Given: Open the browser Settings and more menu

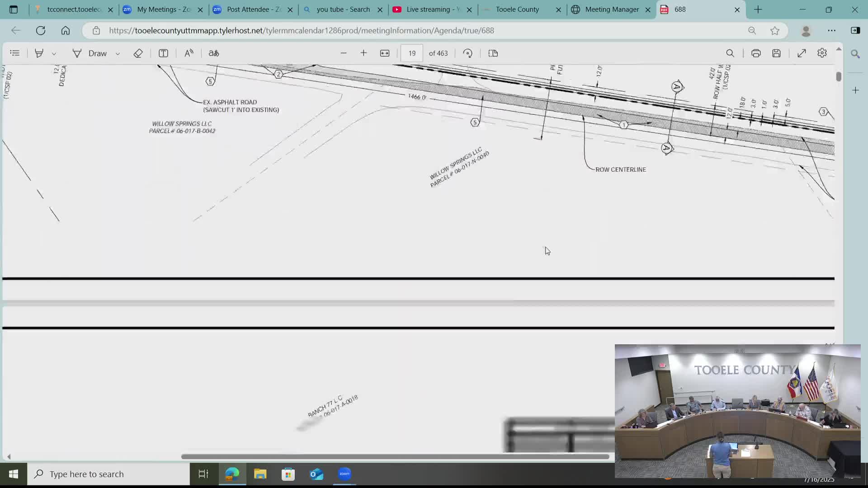Looking at the screenshot, I should pos(831,31).
